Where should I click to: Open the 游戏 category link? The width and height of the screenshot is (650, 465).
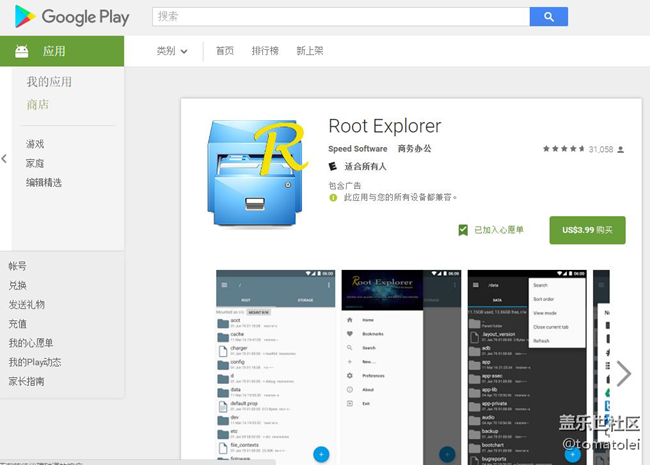click(x=35, y=144)
